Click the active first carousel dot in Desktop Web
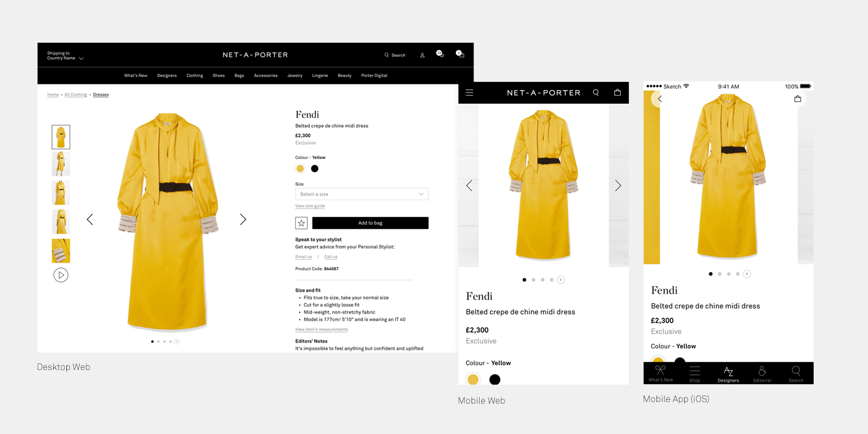 pyautogui.click(x=152, y=342)
